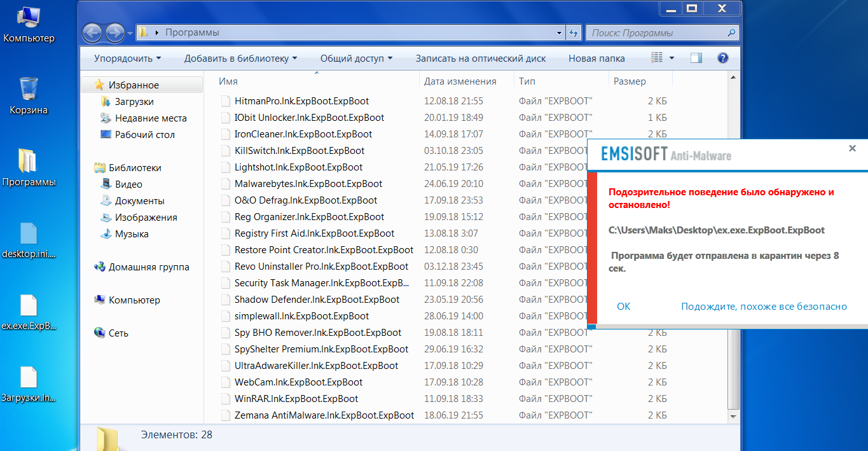868x451 pixels.
Task: Open the Общий доступ dropdown
Action: (x=356, y=58)
